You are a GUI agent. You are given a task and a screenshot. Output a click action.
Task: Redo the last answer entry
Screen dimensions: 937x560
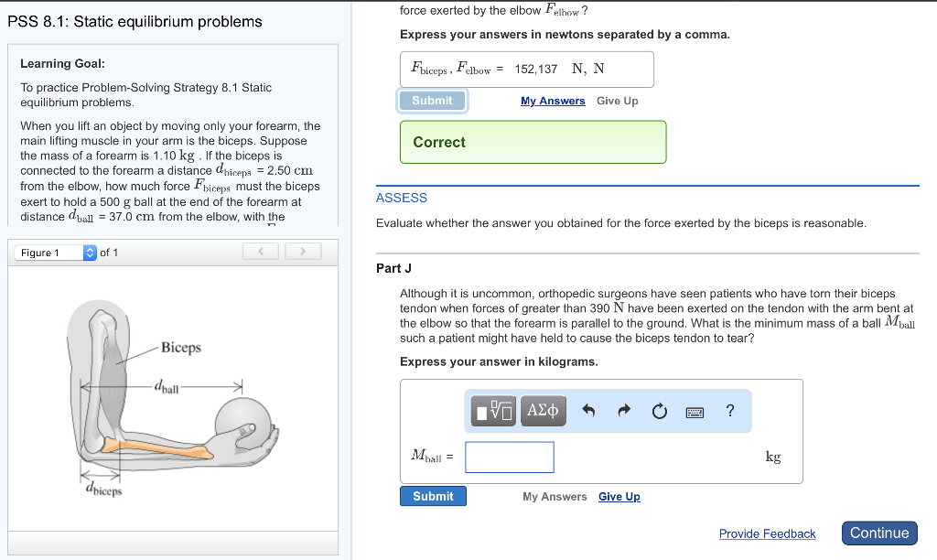pos(623,411)
